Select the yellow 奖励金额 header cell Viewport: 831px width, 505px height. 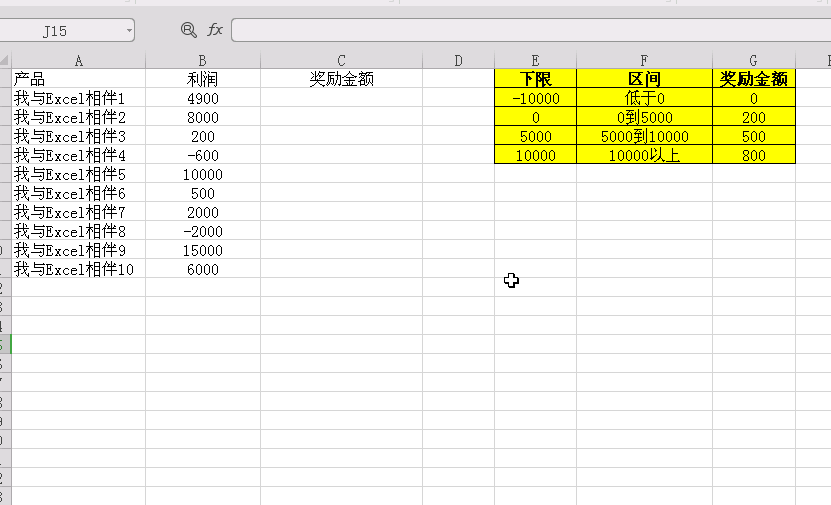[754, 79]
